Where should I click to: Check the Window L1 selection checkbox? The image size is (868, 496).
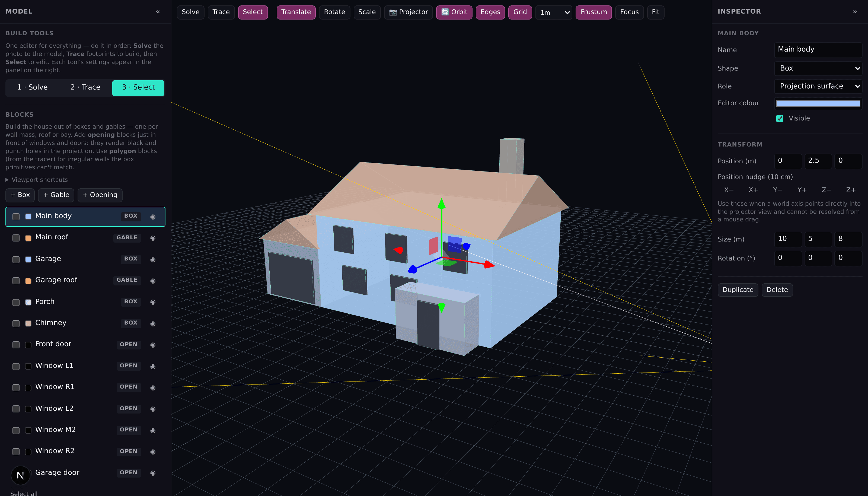pos(16,367)
